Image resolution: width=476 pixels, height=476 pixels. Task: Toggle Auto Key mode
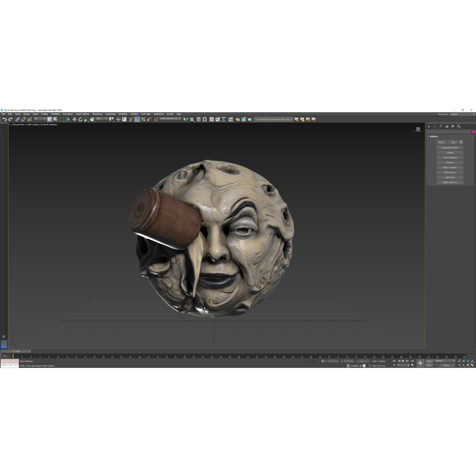[429, 361]
